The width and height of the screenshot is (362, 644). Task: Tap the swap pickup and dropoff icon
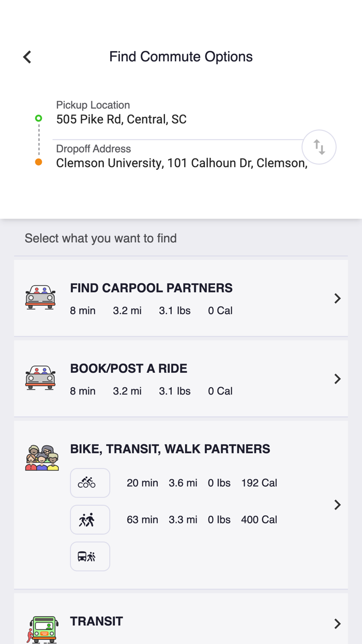pos(319,147)
